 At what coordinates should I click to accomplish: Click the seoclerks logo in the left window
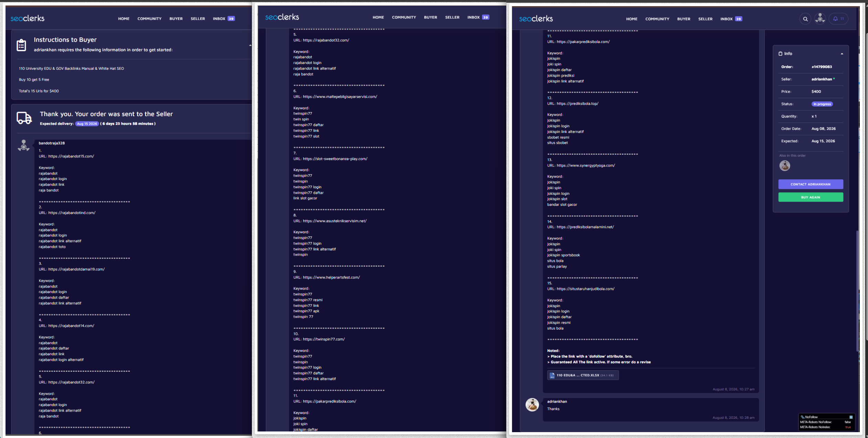28,19
